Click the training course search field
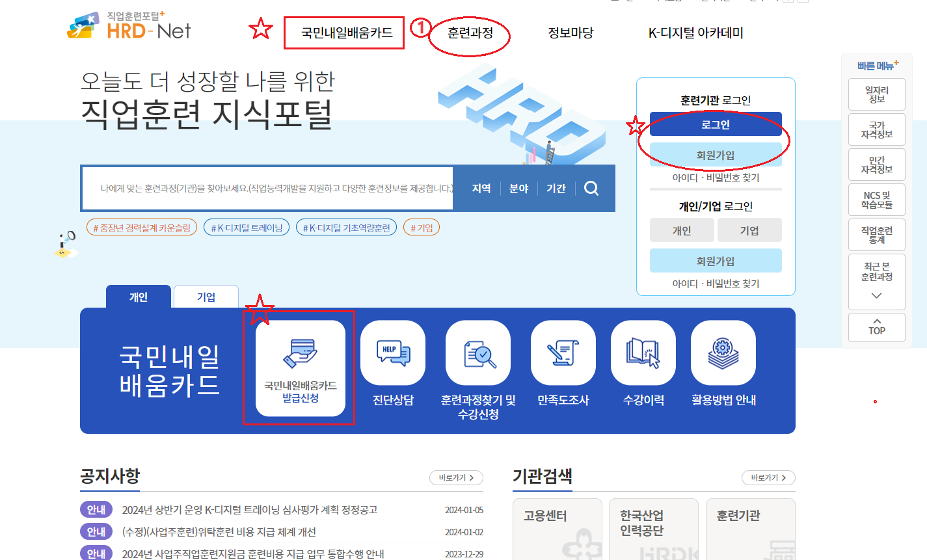The image size is (927, 560). pos(268,189)
